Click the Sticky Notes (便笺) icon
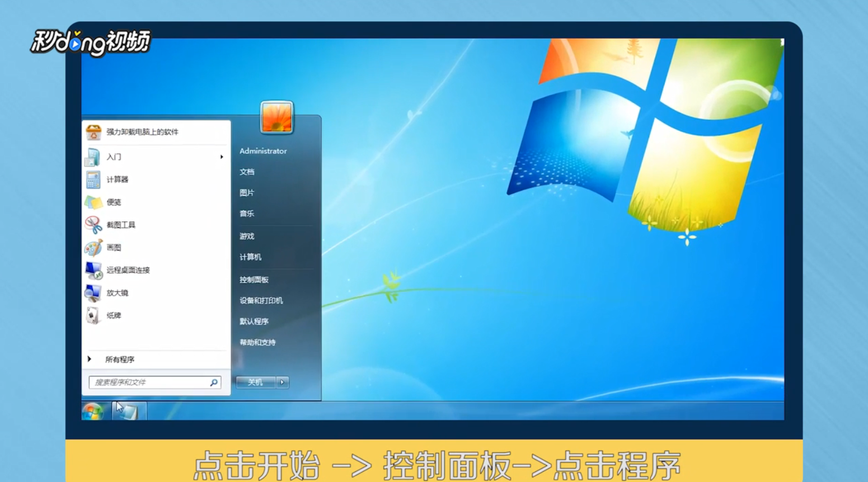 tap(93, 202)
